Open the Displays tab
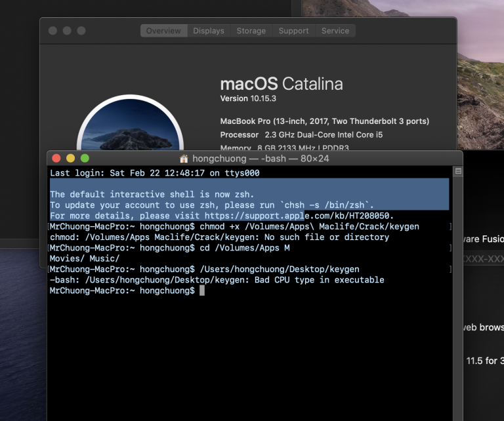This screenshot has height=421, width=504. (x=209, y=31)
